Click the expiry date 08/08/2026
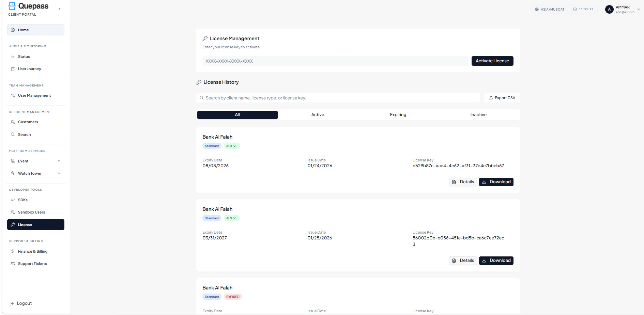The width and height of the screenshot is (644, 315). [216, 166]
